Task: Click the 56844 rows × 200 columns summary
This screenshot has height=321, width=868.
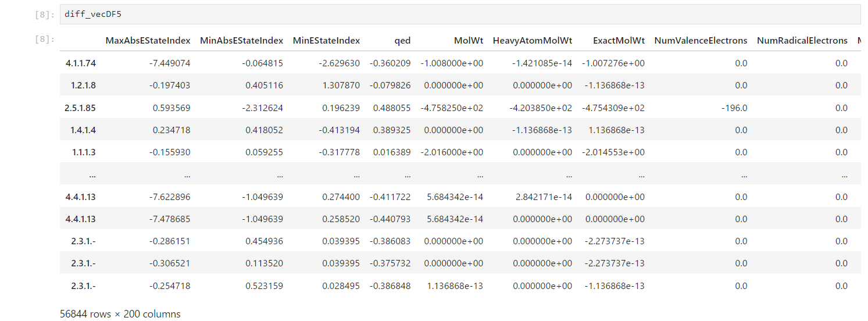Action: coord(120,314)
